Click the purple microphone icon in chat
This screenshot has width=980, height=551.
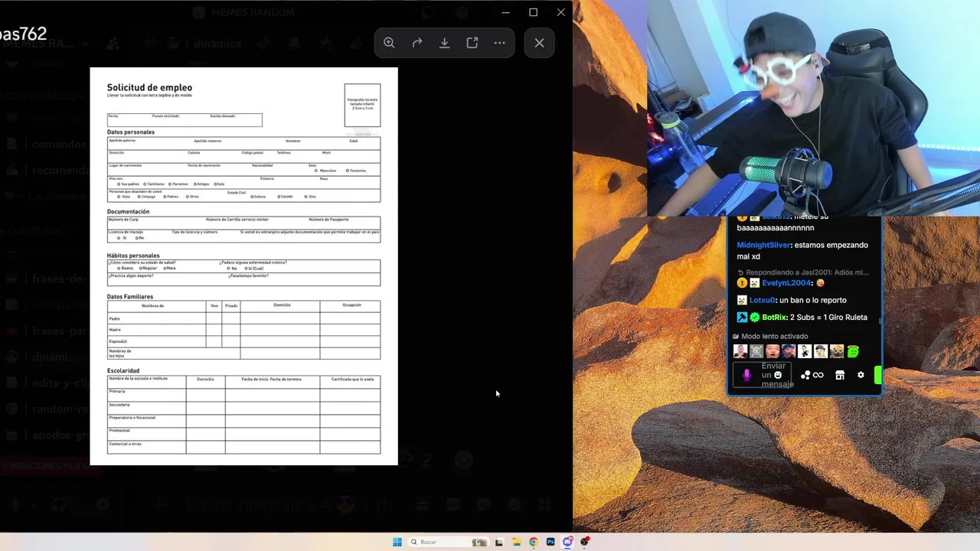point(746,375)
